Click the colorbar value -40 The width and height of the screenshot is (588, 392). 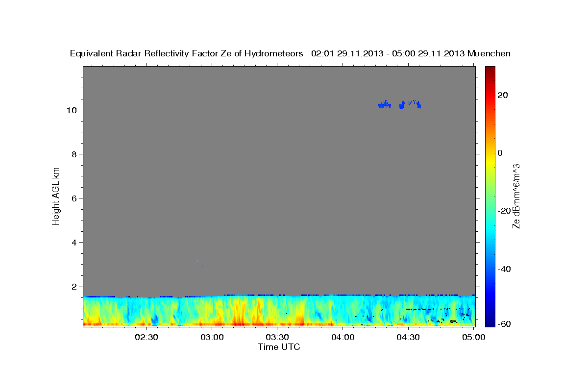coord(504,269)
